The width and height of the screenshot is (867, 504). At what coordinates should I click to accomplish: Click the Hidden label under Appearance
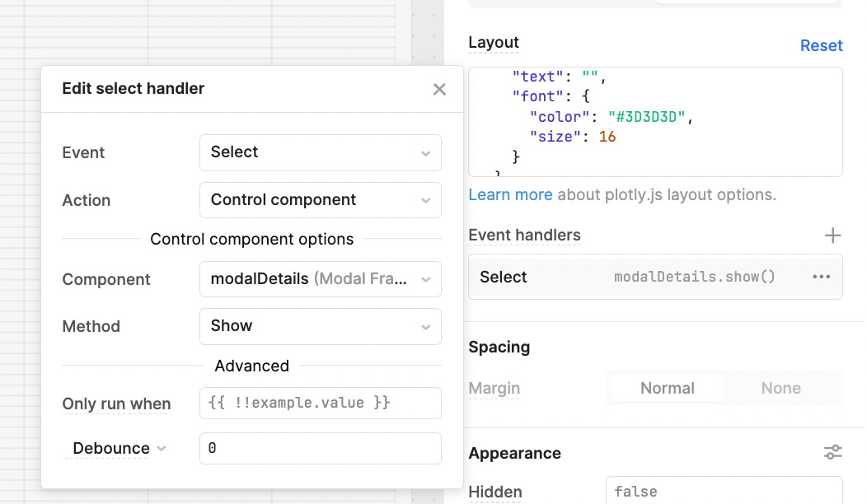tap(494, 492)
